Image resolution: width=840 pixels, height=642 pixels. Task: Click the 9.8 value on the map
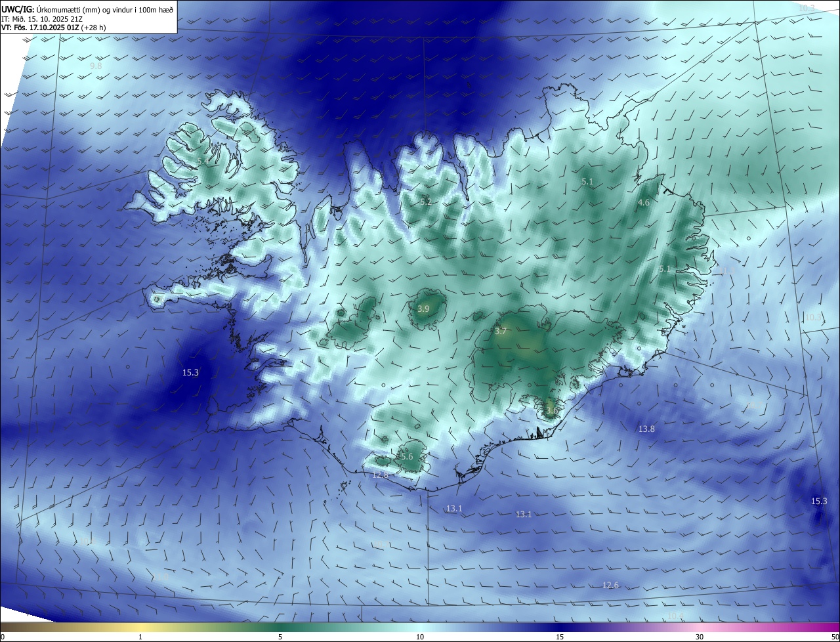96,66
